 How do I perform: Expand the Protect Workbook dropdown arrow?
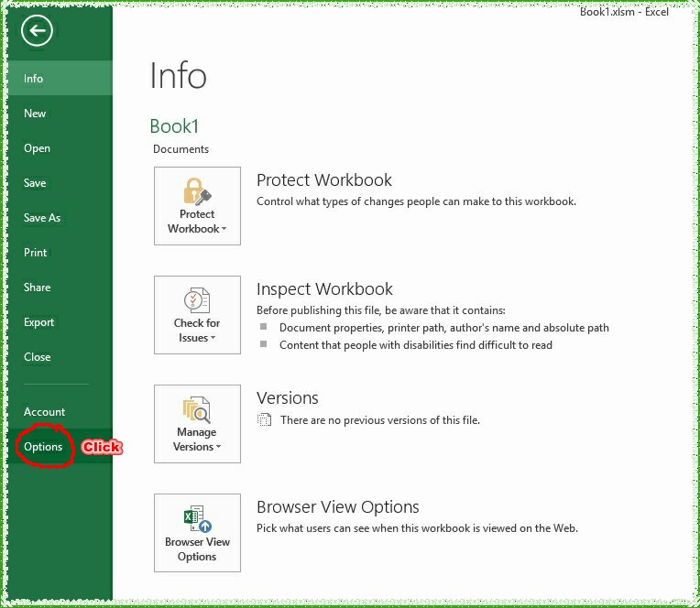pos(224,228)
